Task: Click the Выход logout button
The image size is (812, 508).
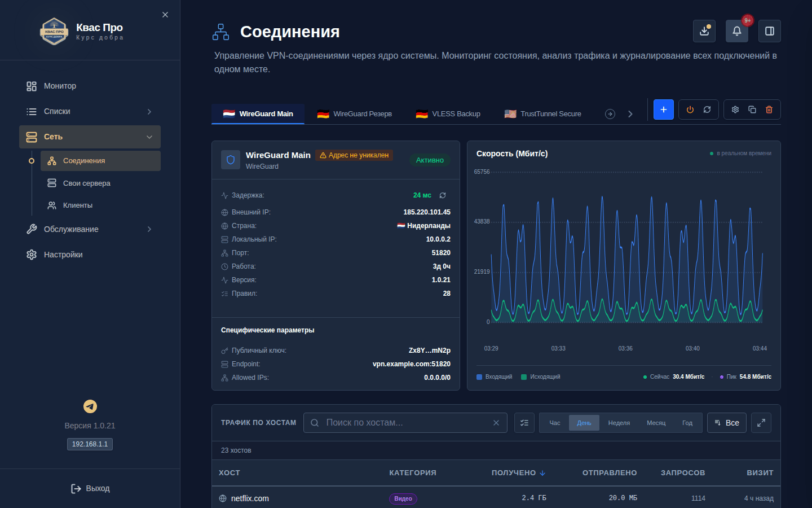Action: pos(90,488)
